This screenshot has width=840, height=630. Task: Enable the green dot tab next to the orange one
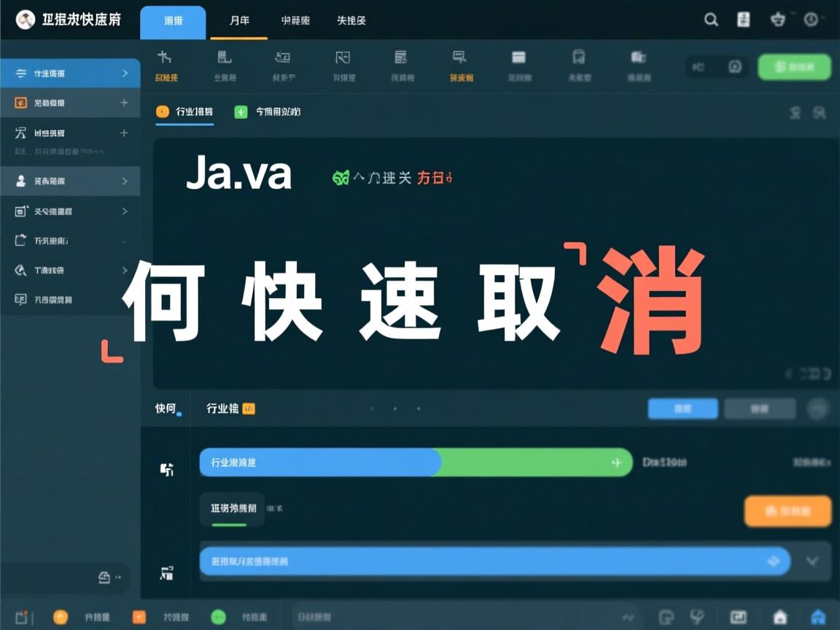(241, 112)
